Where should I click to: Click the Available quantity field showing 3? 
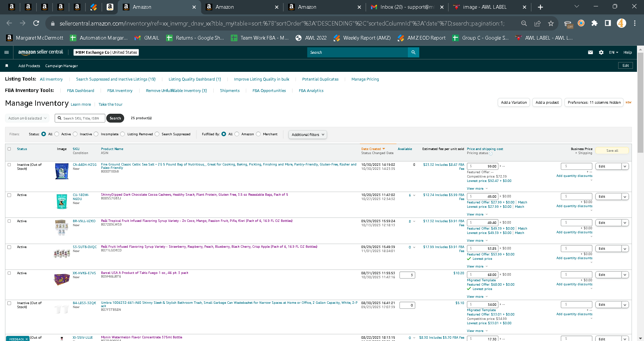point(407,275)
